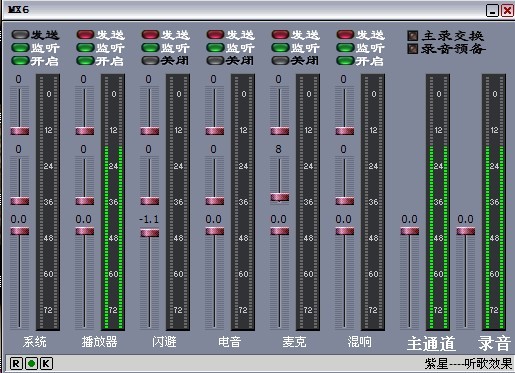Click the volume fader knob of 麦克 channel
This screenshot has width=515, height=373.
tap(280, 231)
